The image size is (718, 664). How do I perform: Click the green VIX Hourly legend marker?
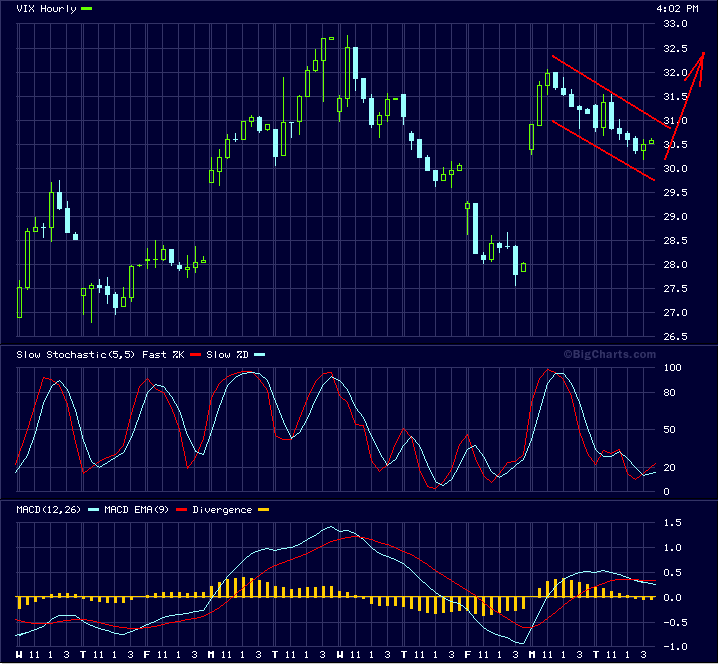pos(87,9)
